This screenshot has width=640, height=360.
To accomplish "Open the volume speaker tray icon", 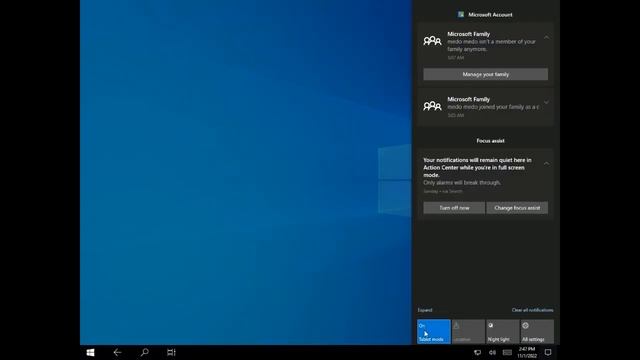I will pyautogui.click(x=493, y=353).
